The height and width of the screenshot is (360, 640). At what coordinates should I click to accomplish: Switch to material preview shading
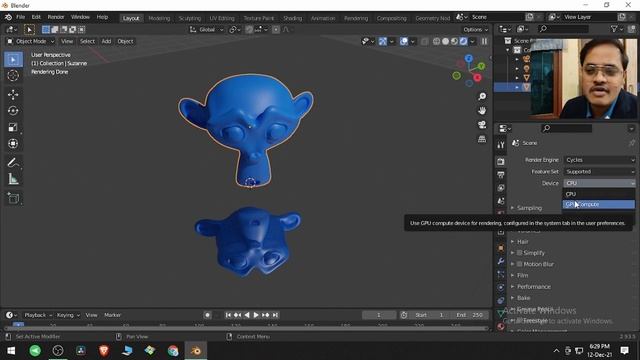pos(454,41)
